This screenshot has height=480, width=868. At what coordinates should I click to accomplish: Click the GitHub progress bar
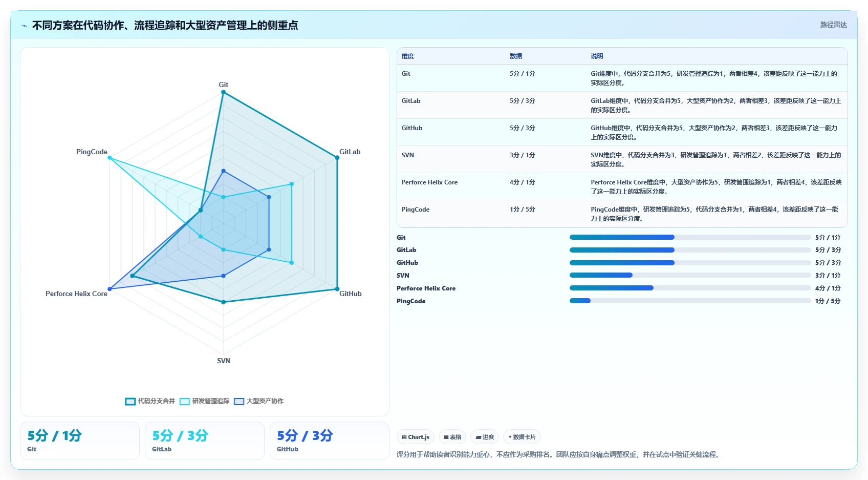tap(690, 263)
